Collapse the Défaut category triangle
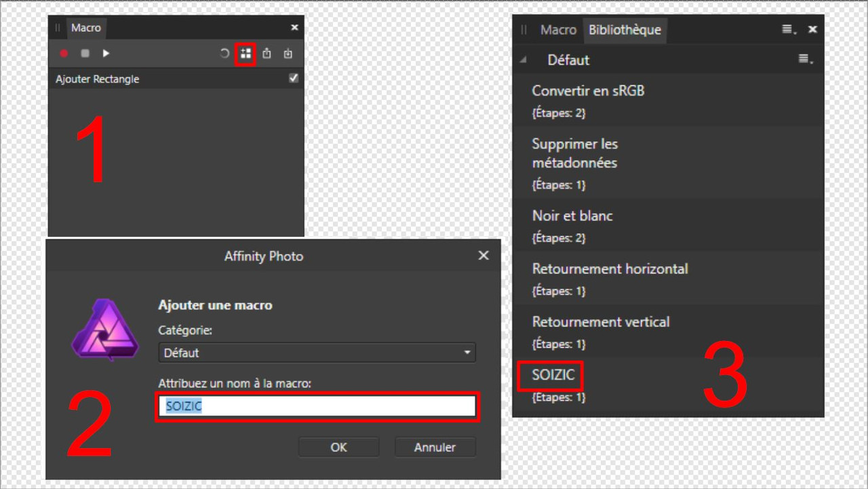Image resolution: width=868 pixels, height=489 pixels. 523,60
